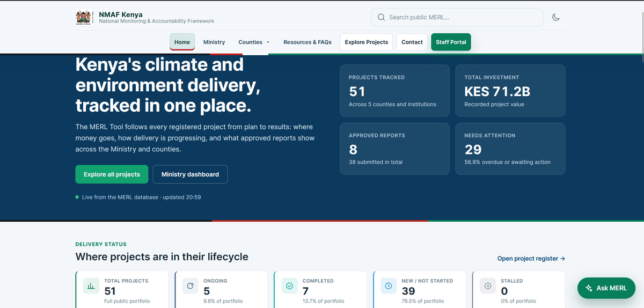Focus the Search public MERL field
This screenshot has width=644, height=308.
[x=457, y=17]
